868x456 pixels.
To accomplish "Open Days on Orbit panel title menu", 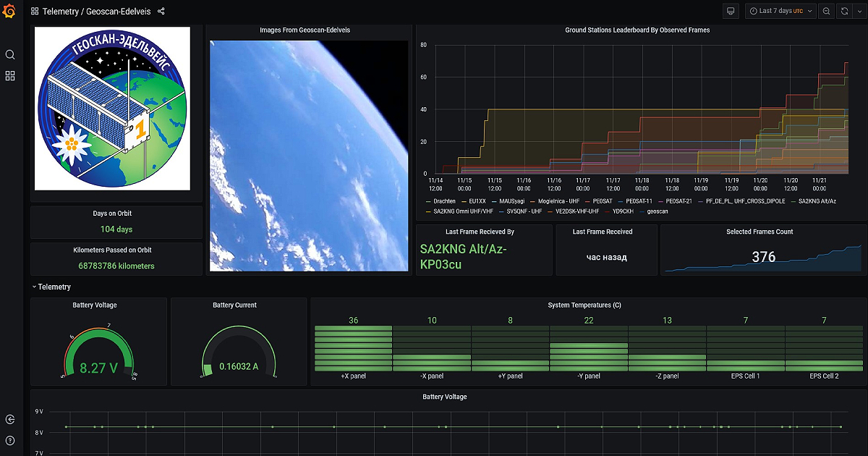I will (112, 214).
